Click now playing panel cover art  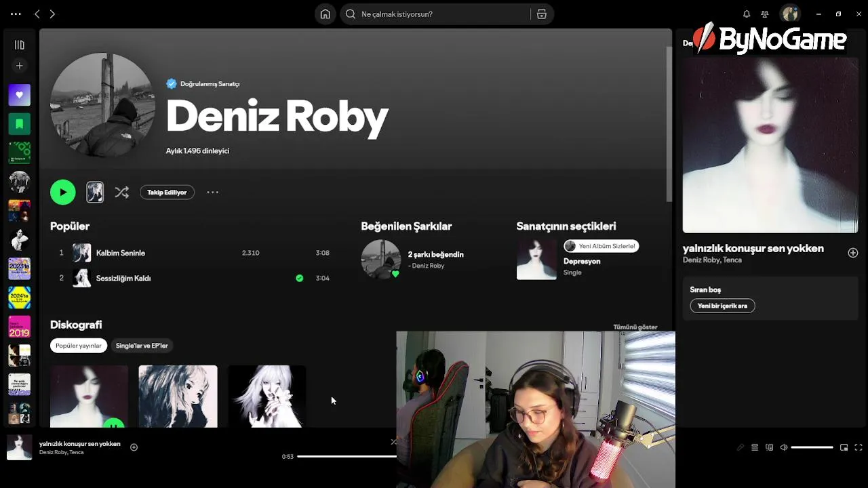tap(770, 145)
